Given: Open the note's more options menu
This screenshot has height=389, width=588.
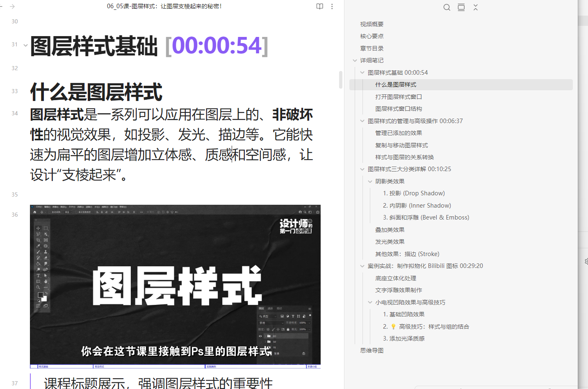Looking at the screenshot, I should (332, 7).
